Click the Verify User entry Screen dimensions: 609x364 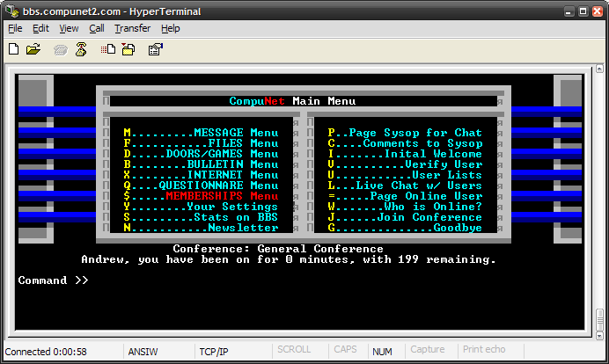click(x=405, y=164)
